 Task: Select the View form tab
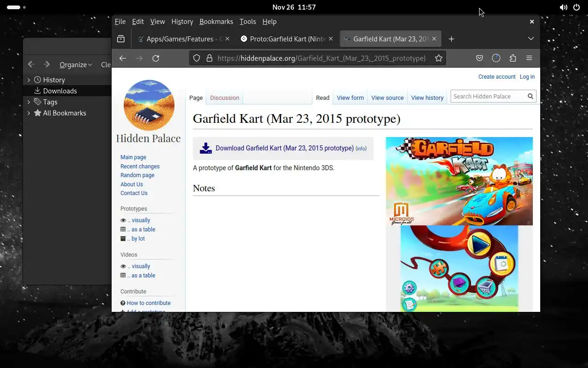350,98
